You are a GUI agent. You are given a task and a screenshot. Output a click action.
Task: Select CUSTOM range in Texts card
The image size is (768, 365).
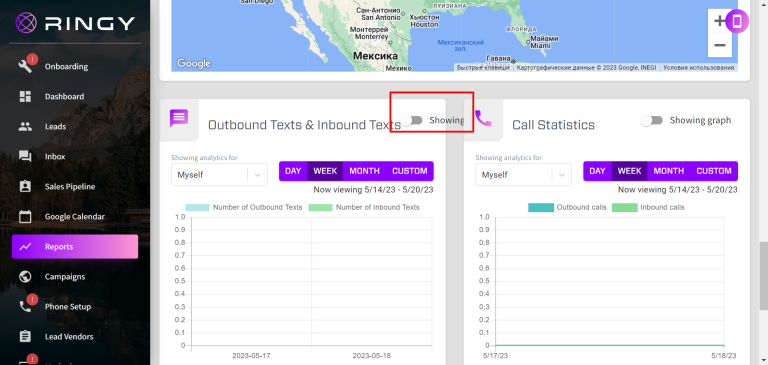pyautogui.click(x=409, y=171)
